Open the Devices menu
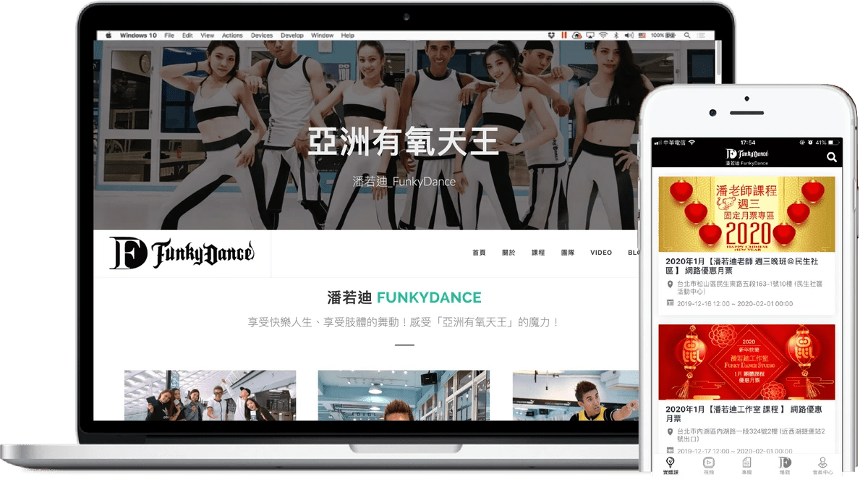This screenshot has height=477, width=868. [262, 35]
